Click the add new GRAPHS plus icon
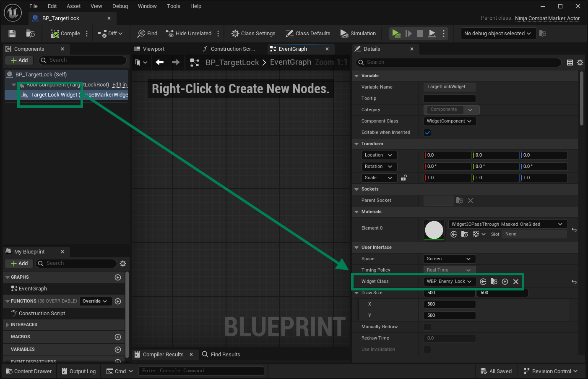The image size is (588, 379). (x=118, y=277)
